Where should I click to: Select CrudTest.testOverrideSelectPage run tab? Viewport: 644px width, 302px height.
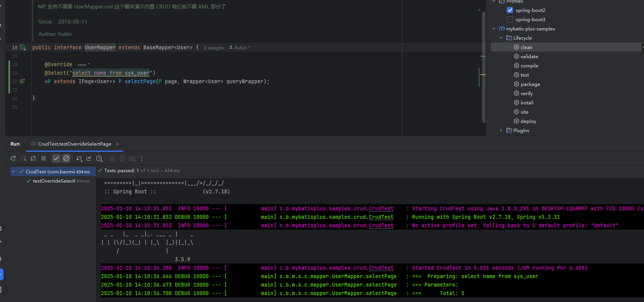[x=74, y=144]
